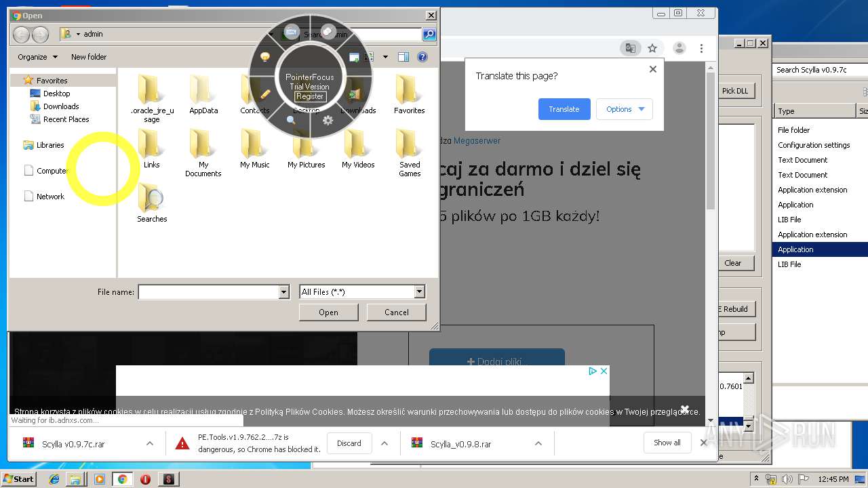This screenshot has height=488, width=868.
Task: Select Network in navigation pane
Action: 50,197
